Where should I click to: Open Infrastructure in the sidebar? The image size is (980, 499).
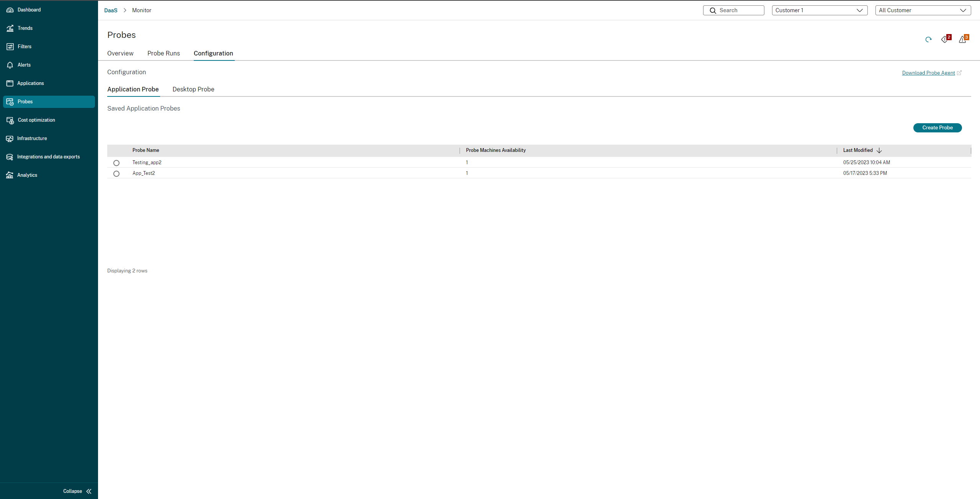click(x=32, y=139)
